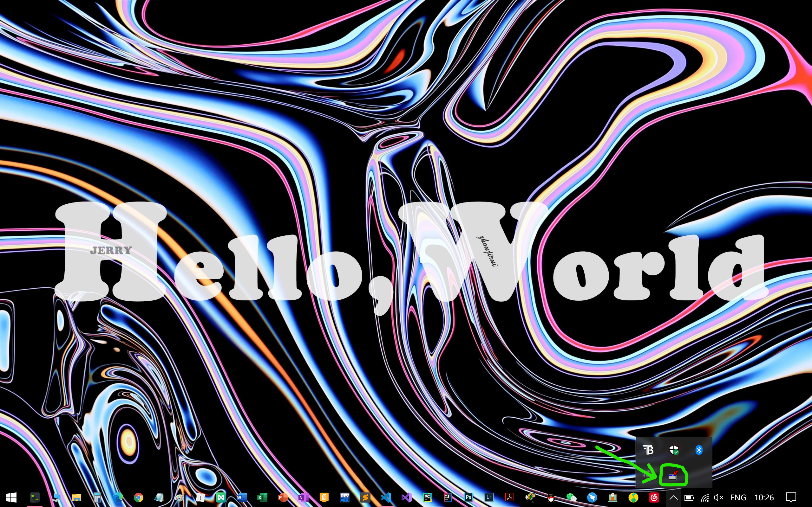The image size is (812, 507).
Task: Open battery status flyout
Action: point(689,497)
